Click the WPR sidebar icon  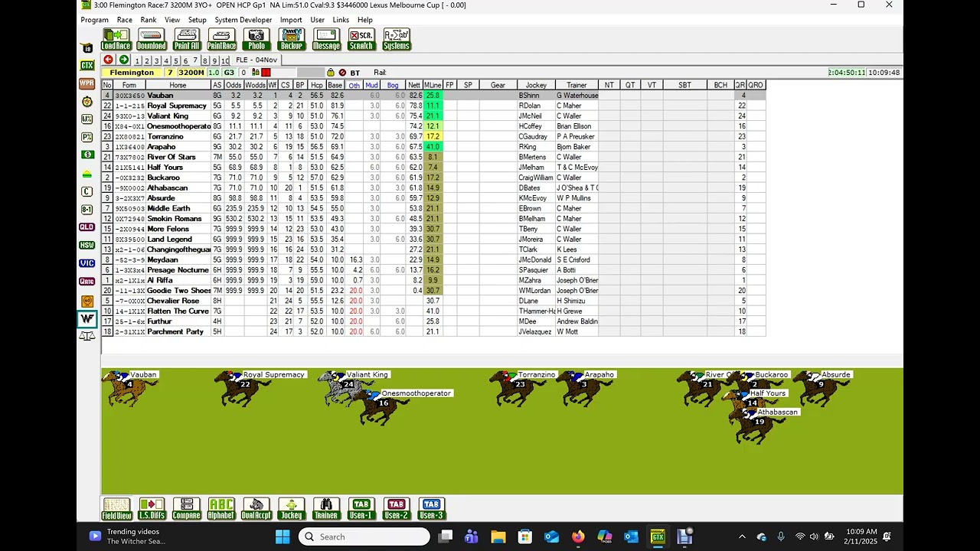(x=87, y=83)
